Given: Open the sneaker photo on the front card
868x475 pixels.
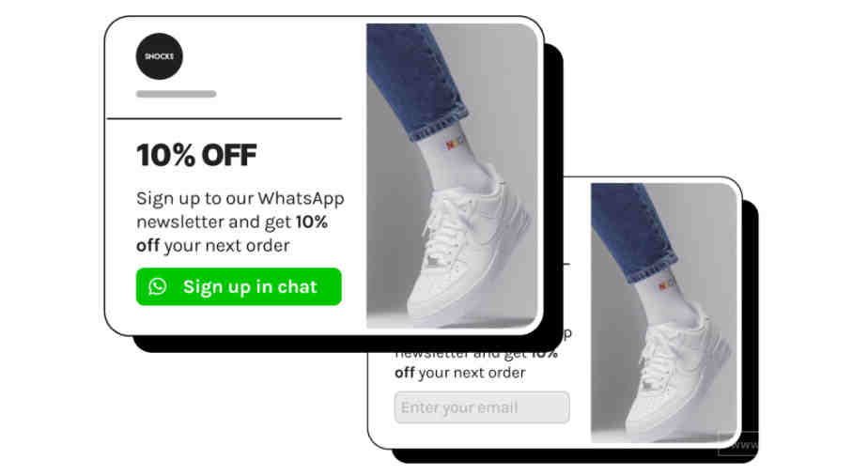Looking at the screenshot, I should tap(452, 176).
